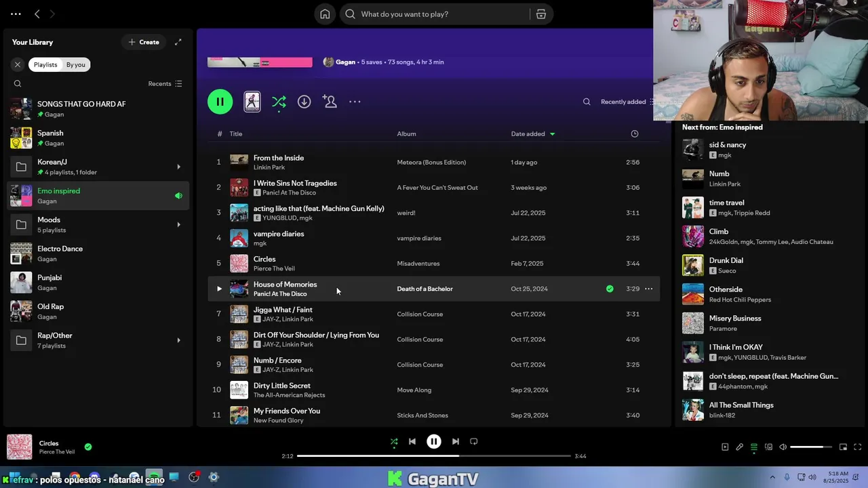Mute the Spotify volume
The width and height of the screenshot is (868, 488).
(783, 447)
